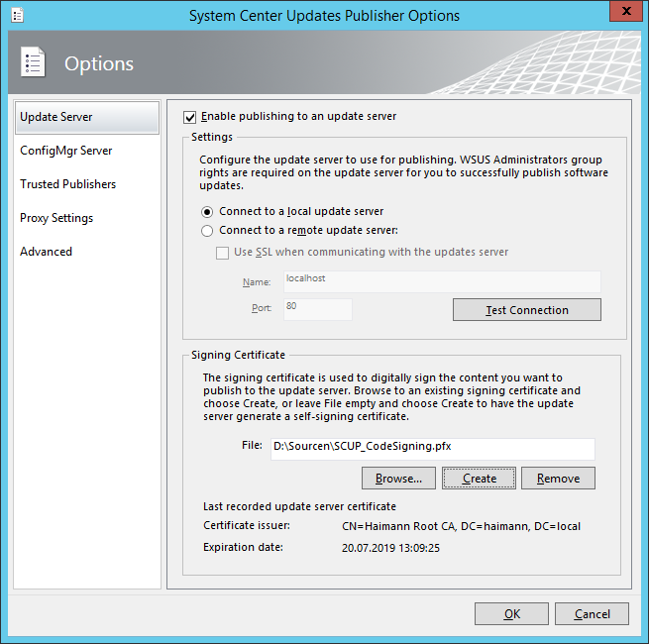Click the Last recorded update server certificate text
This screenshot has width=649, height=644.
point(299,506)
